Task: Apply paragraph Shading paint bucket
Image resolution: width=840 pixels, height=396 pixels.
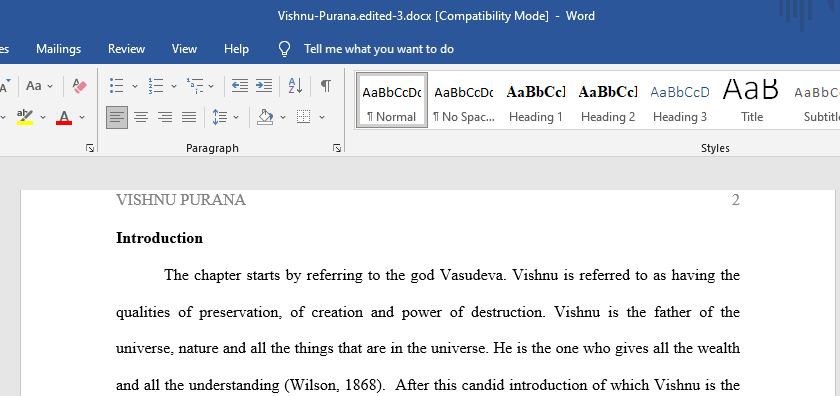Action: click(x=265, y=117)
